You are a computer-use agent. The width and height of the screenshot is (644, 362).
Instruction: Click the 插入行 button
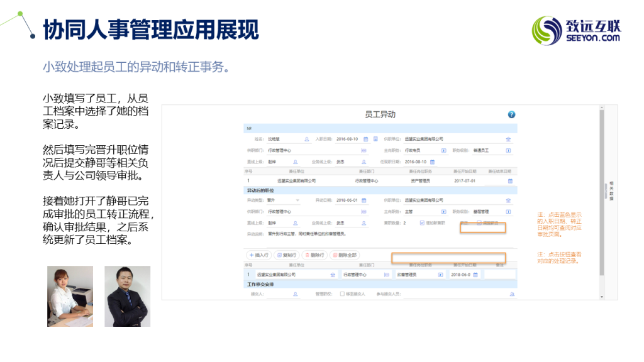pos(258,255)
